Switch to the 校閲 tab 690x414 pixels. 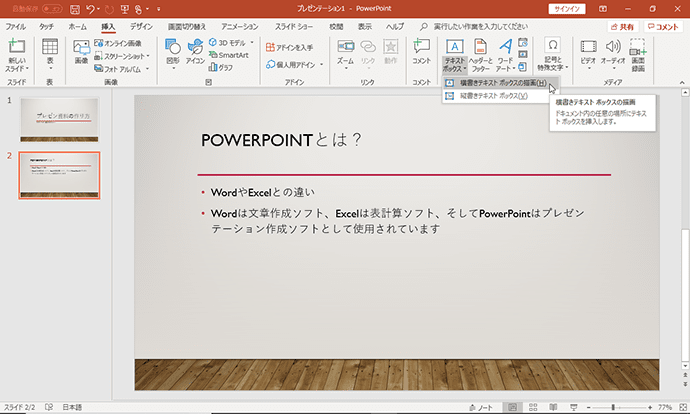tap(336, 26)
